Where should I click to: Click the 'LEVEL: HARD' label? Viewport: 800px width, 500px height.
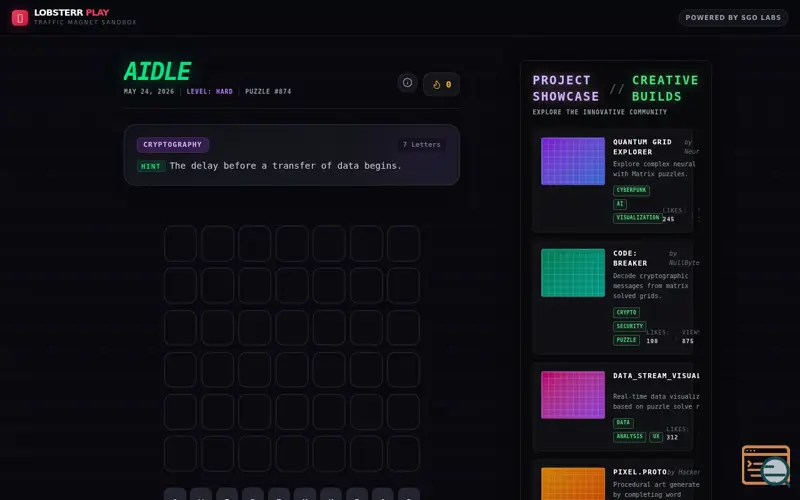(x=209, y=91)
